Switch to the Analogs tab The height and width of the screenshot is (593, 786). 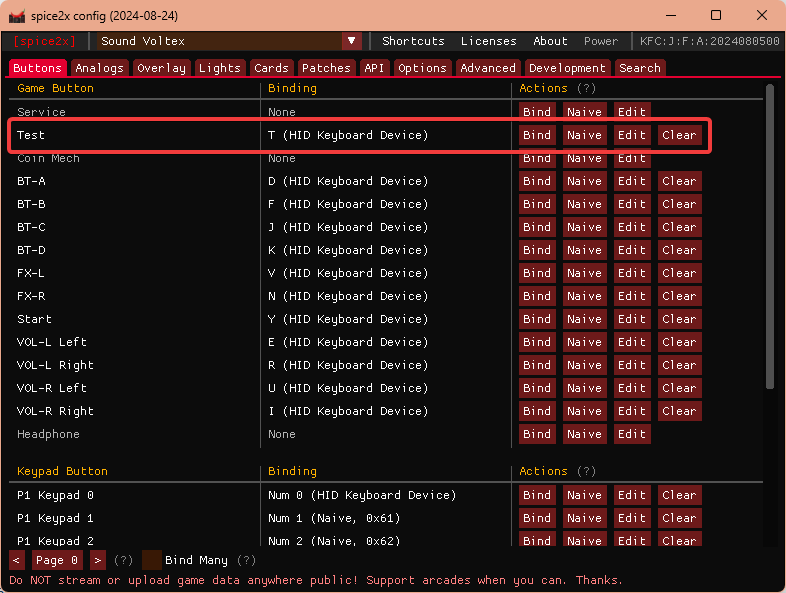(100, 68)
